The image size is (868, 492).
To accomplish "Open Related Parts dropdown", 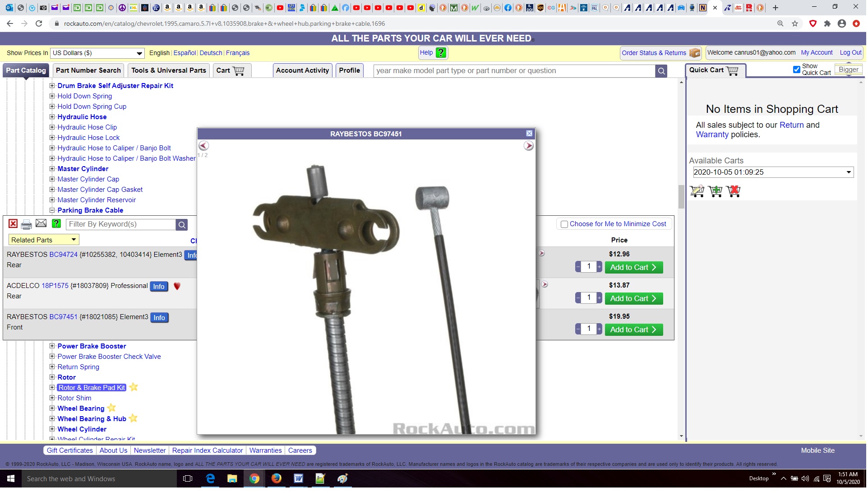I will coord(44,241).
